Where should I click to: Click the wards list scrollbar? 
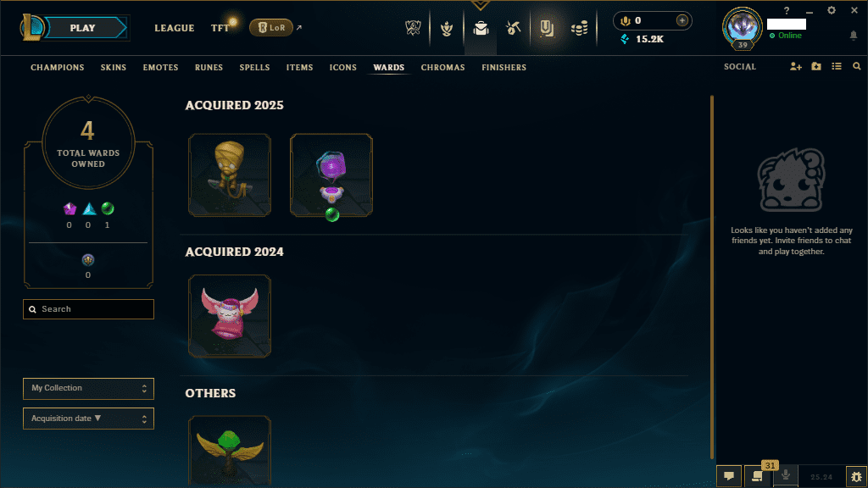pyautogui.click(x=712, y=277)
